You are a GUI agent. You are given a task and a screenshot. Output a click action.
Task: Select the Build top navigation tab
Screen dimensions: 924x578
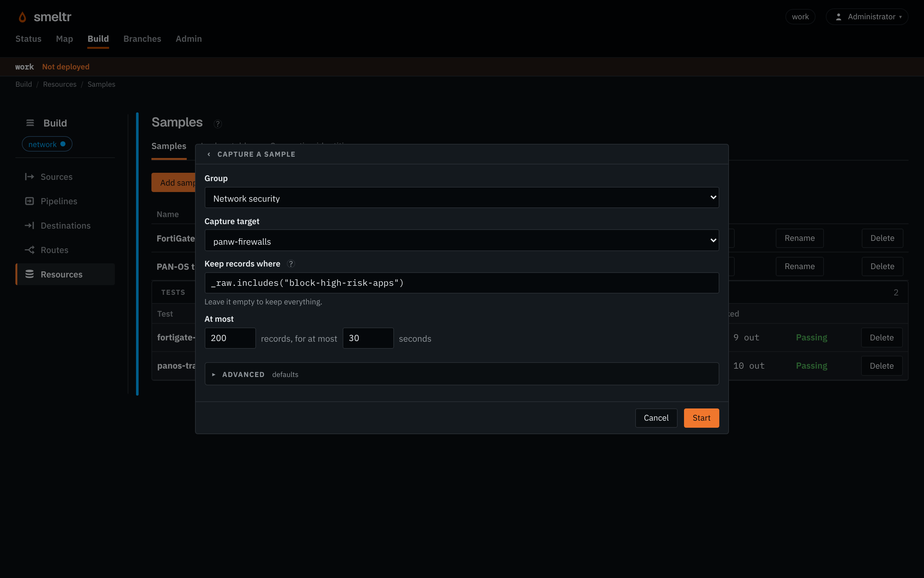coord(98,39)
